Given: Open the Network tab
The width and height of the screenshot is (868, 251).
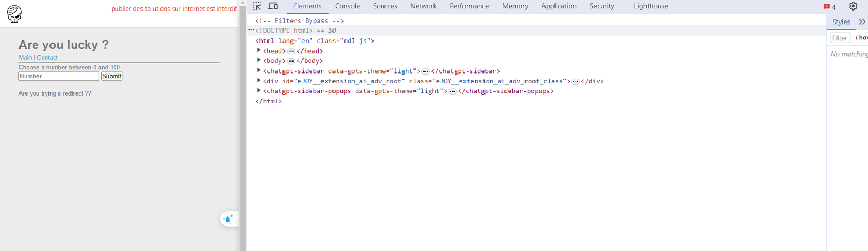Looking at the screenshot, I should [423, 6].
